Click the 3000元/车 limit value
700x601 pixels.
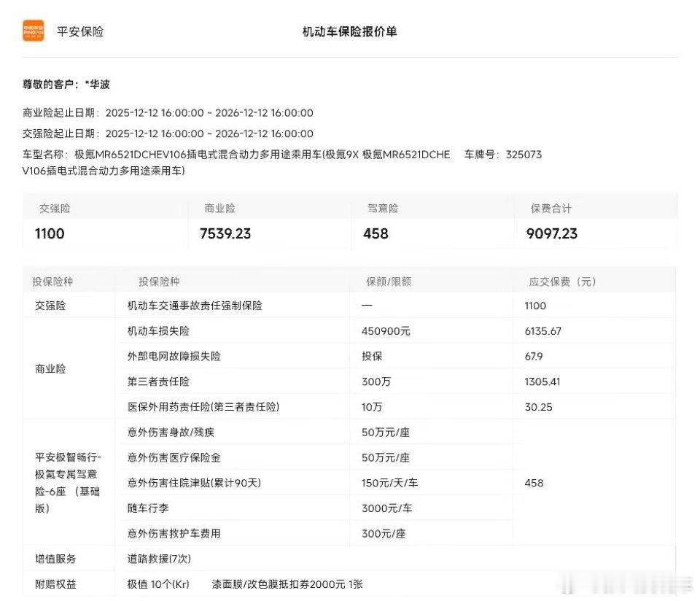tap(387, 508)
